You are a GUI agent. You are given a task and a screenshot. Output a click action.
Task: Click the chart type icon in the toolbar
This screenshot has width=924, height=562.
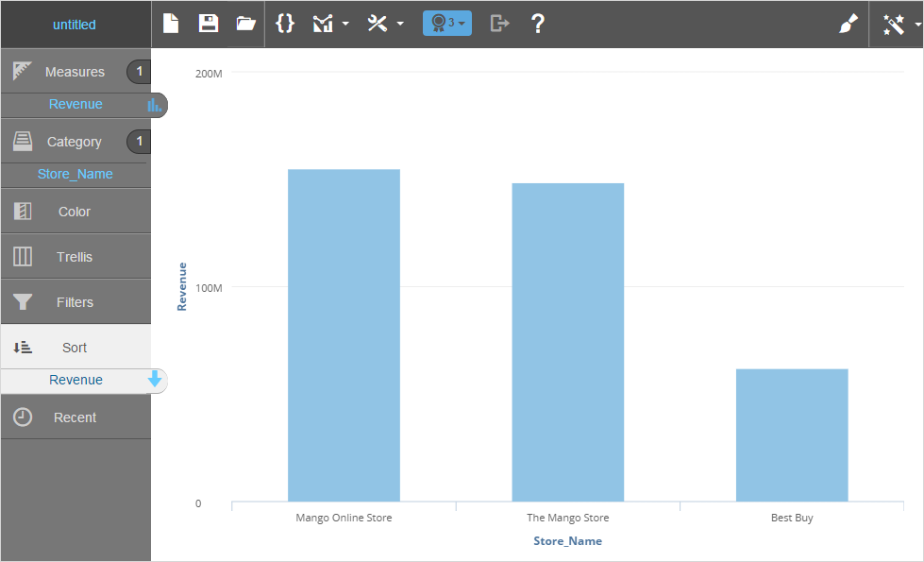(323, 24)
